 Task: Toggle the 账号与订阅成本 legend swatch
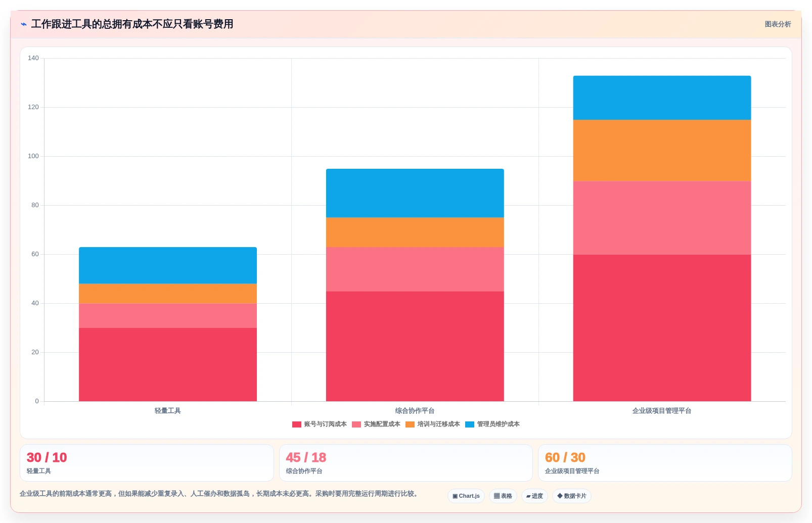[x=297, y=424]
